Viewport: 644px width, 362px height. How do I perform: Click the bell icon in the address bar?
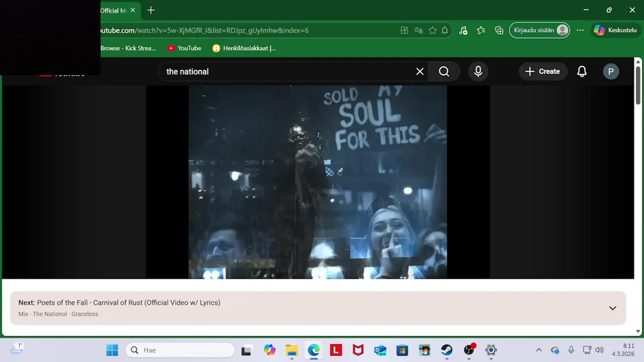coord(445,30)
